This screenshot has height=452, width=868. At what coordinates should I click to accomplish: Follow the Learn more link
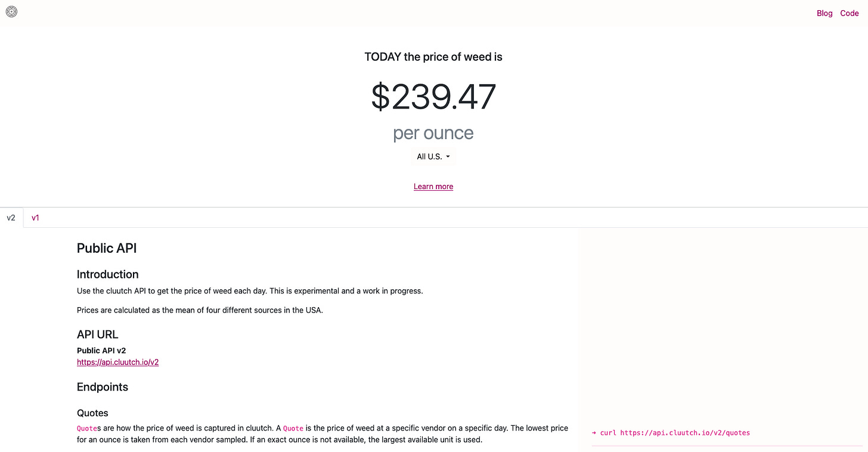(x=433, y=187)
